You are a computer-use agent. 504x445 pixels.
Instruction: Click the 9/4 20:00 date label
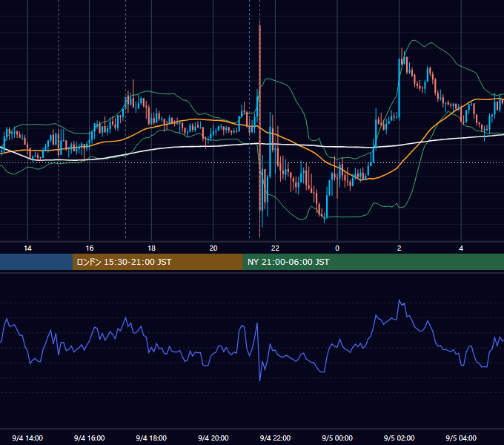tap(213, 438)
